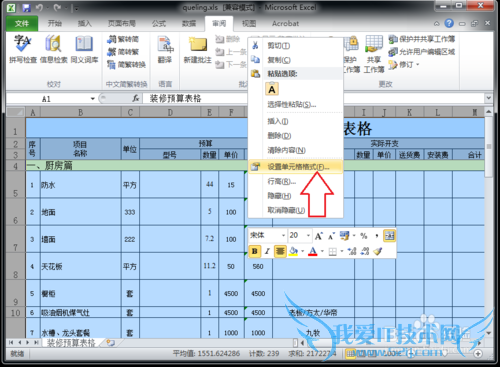Screen dimensions: 500x367
Task: Choose 复制(C) from the context menu
Action: [296, 60]
